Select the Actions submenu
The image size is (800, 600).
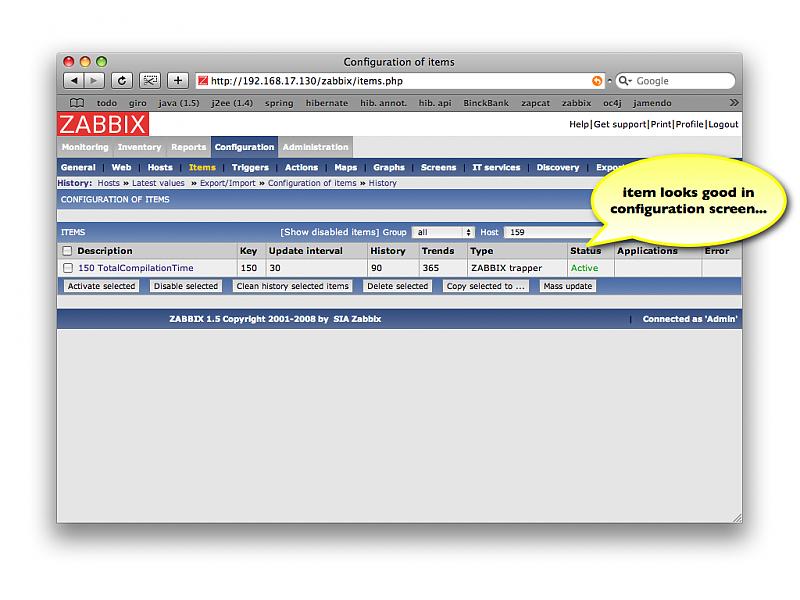point(301,167)
